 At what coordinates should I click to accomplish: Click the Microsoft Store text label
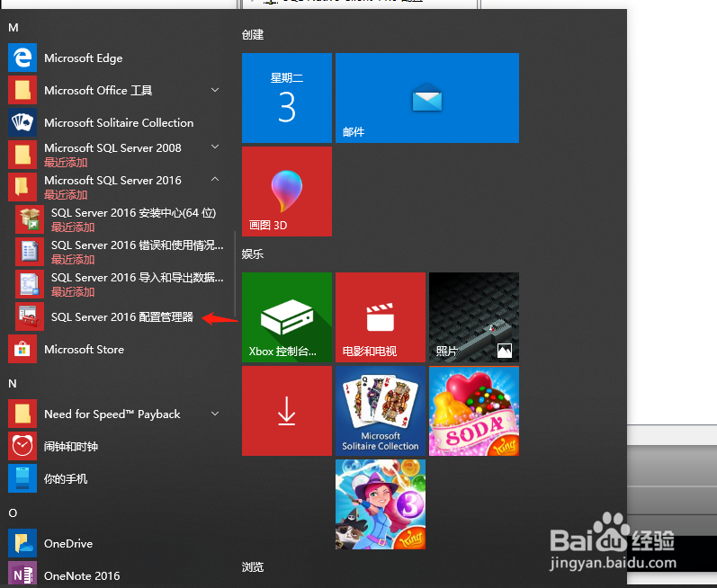pyautogui.click(x=85, y=350)
